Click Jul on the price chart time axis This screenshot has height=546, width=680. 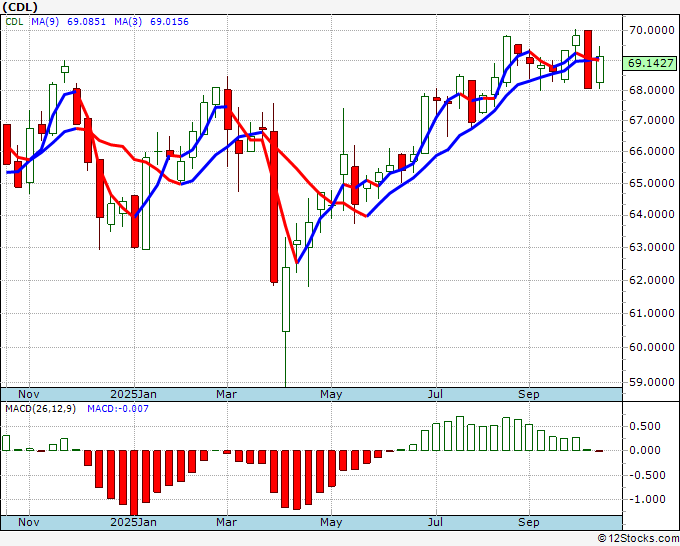pos(435,394)
